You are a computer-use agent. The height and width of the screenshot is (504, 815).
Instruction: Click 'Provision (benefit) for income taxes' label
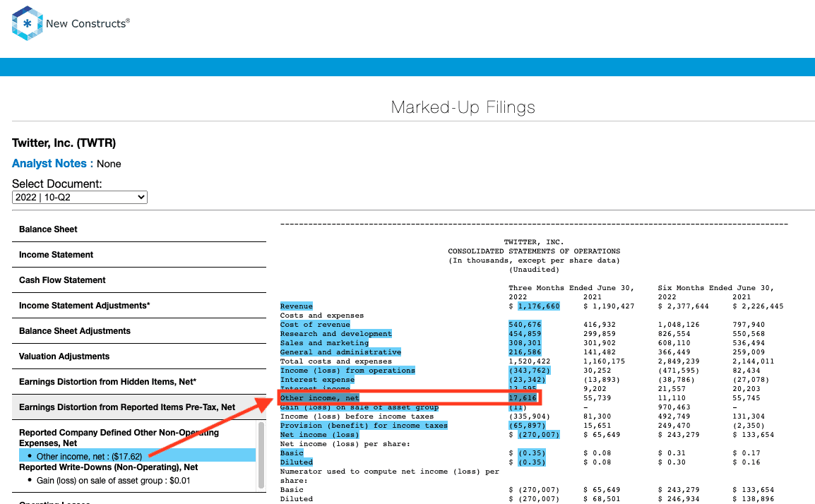364,426
